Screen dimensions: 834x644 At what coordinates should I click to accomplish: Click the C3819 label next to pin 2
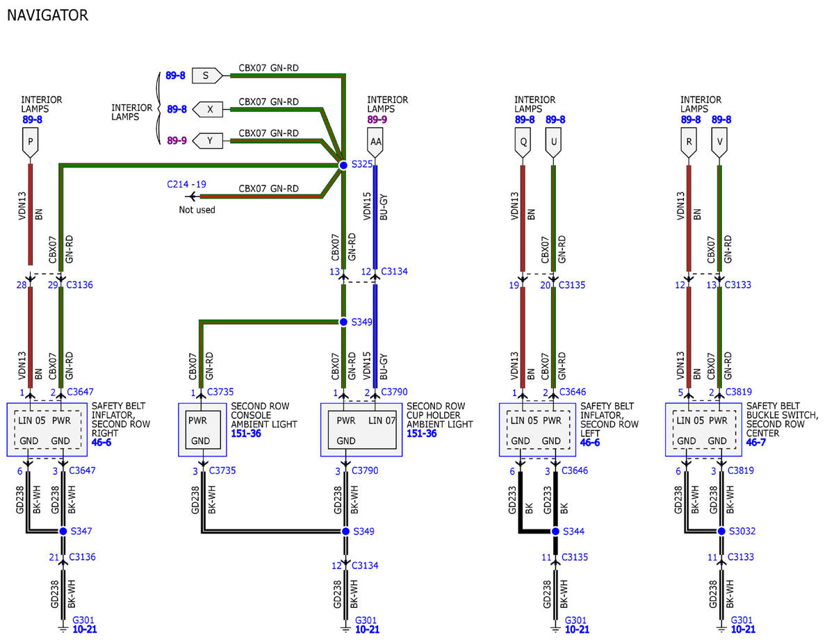739,392
